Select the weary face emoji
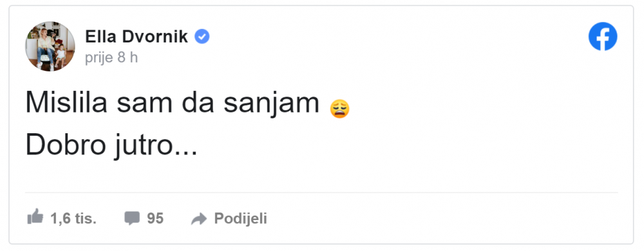Screen dimensions: 644x251 (x=339, y=109)
